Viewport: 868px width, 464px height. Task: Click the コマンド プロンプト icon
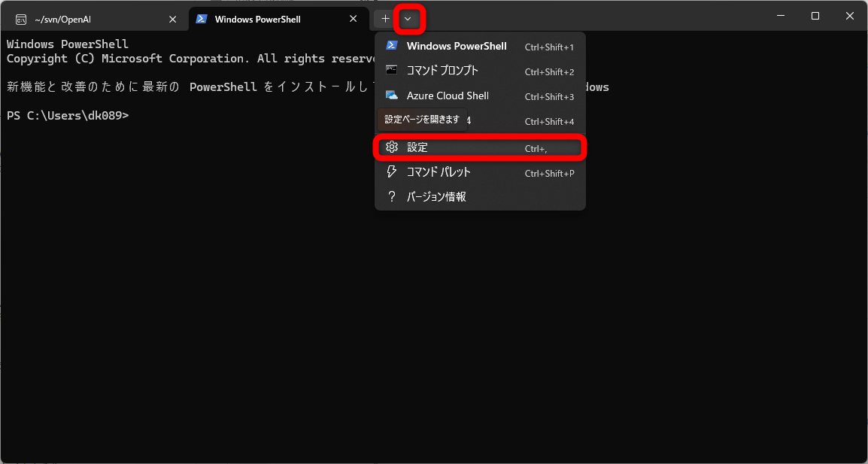point(391,71)
